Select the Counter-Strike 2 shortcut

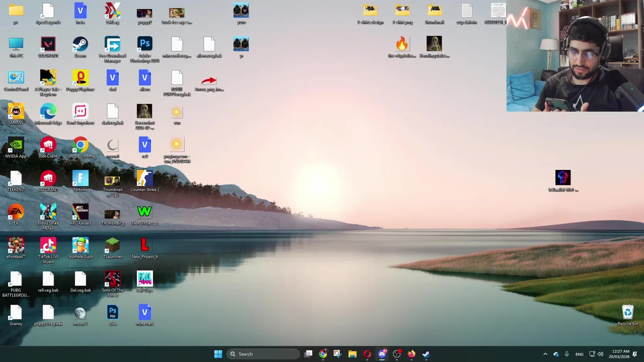pos(144,182)
